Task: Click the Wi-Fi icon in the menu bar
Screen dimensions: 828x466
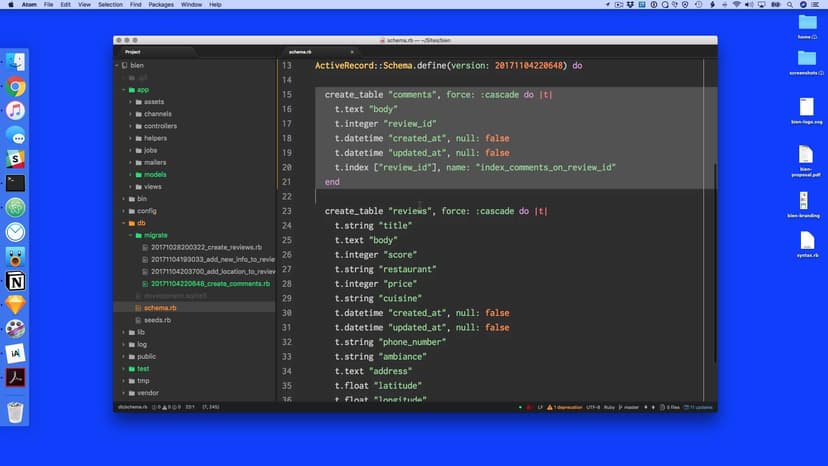Action: coord(736,5)
